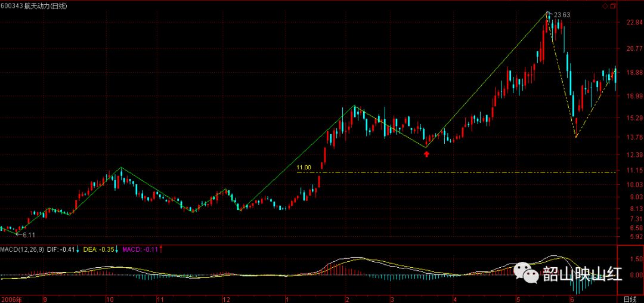This screenshot has height=303, width=644.
Task: Click the restore-window icon at chart top-right
Action: coord(612,6)
